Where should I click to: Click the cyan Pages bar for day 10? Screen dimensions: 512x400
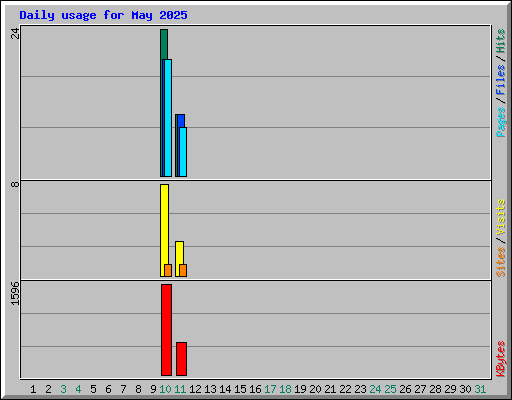point(168,118)
